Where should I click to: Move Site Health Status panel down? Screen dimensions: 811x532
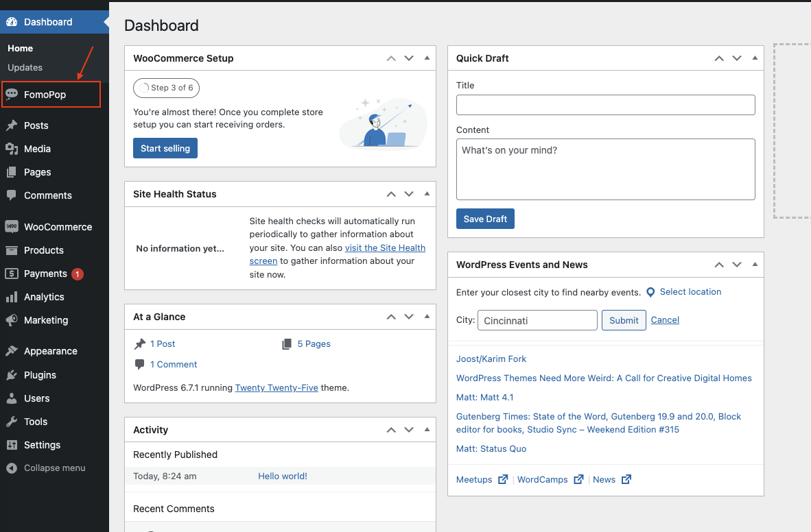[x=409, y=194]
